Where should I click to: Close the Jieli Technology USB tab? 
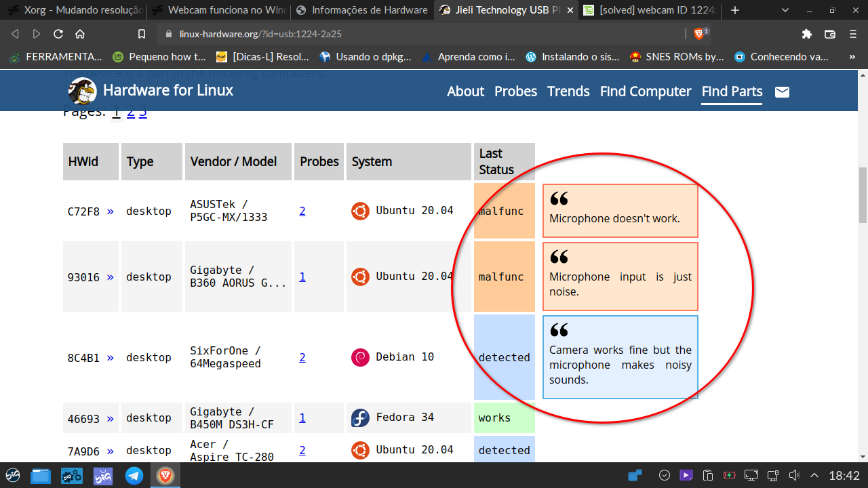pyautogui.click(x=570, y=10)
